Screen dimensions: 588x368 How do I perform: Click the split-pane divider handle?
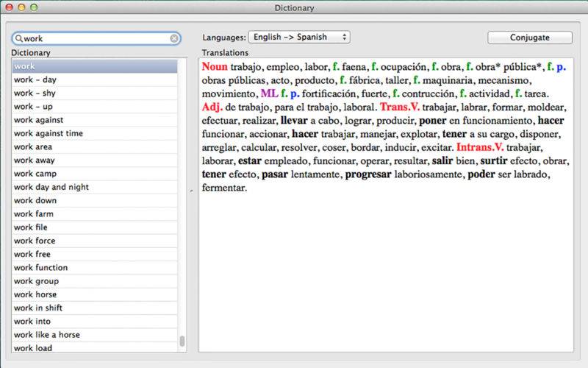pyautogui.click(x=192, y=191)
